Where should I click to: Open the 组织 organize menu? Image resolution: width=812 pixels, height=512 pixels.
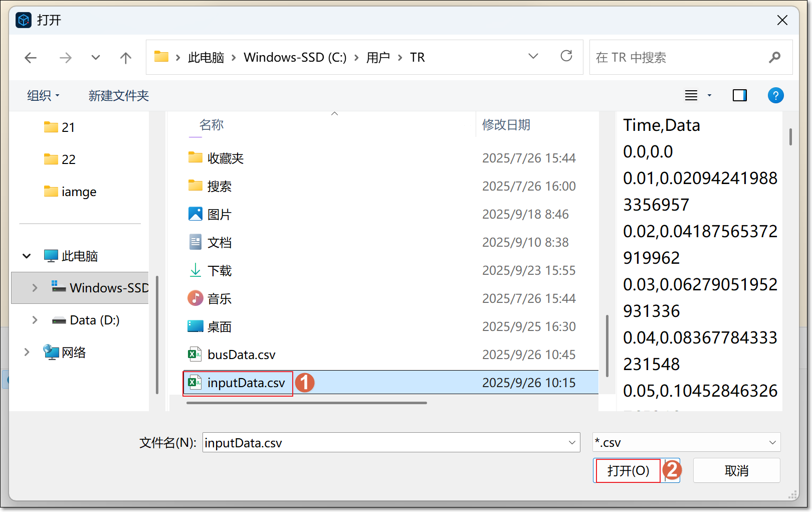43,96
